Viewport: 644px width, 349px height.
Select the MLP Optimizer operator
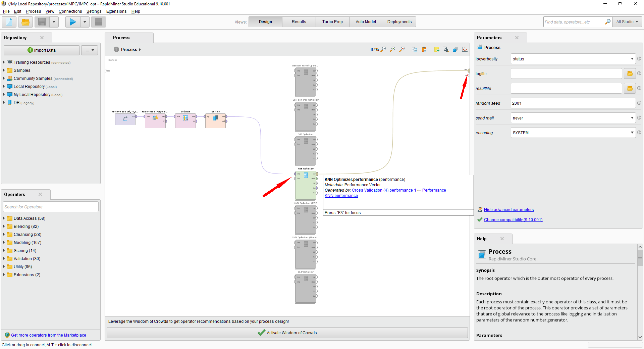306,289
